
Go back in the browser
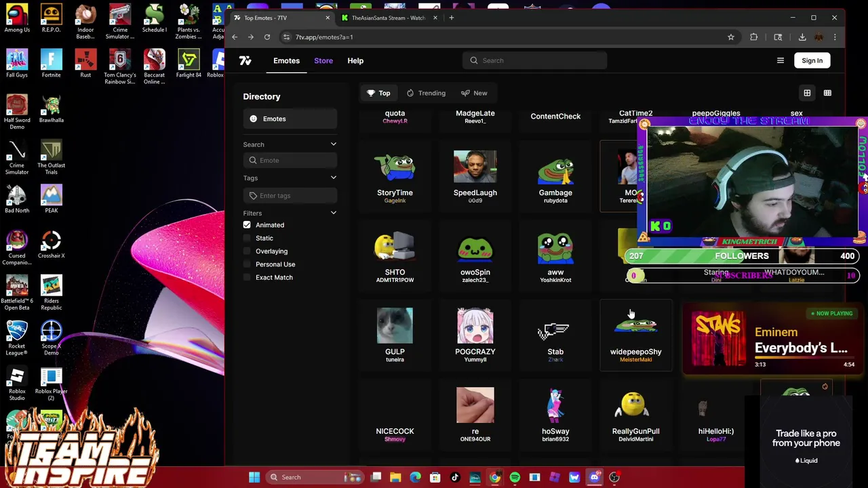tap(235, 37)
